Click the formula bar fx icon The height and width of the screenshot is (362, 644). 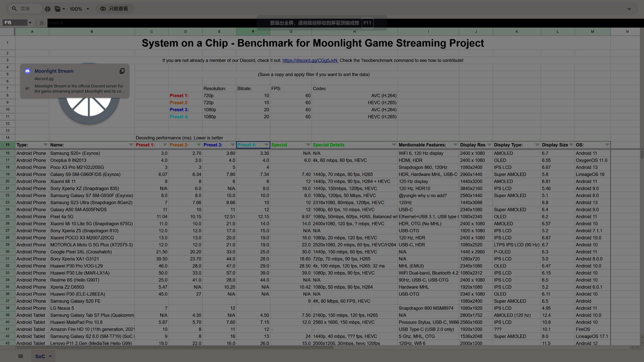pos(42,23)
